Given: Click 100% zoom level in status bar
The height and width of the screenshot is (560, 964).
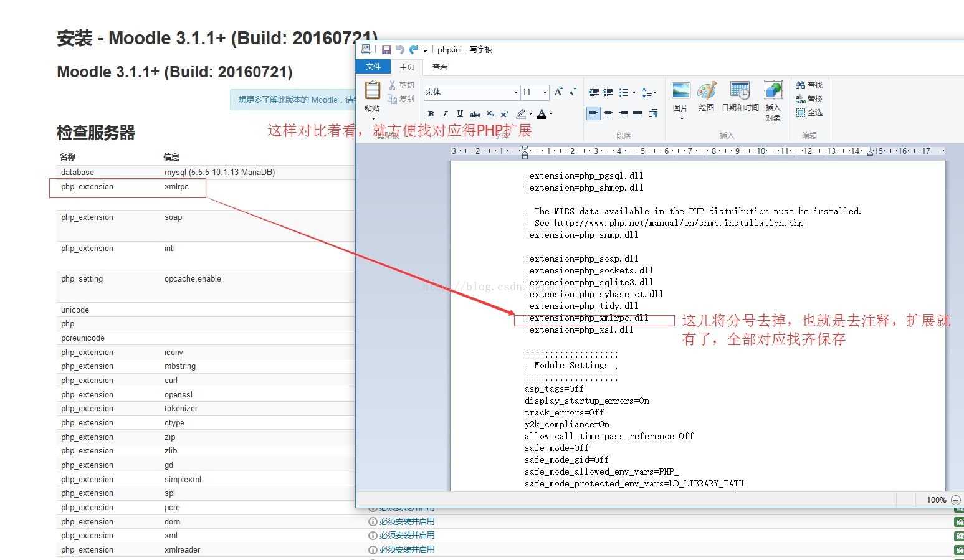Looking at the screenshot, I should tap(936, 500).
